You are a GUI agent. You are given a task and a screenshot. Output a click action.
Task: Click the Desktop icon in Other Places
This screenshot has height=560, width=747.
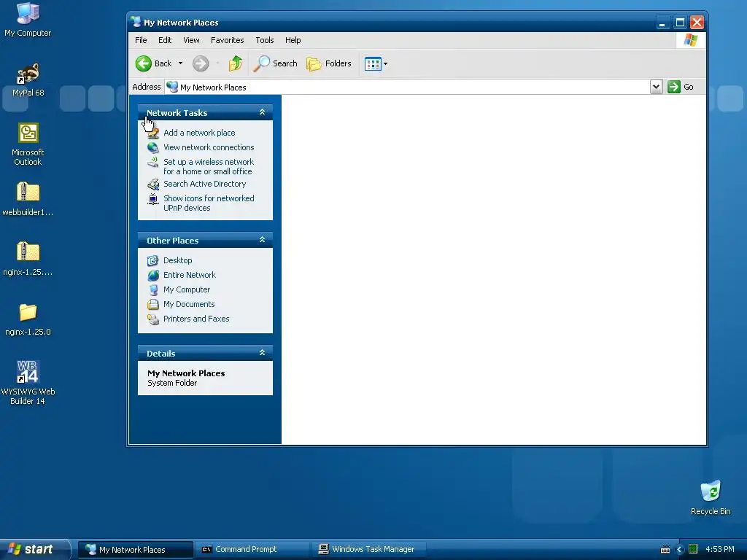click(x=153, y=260)
